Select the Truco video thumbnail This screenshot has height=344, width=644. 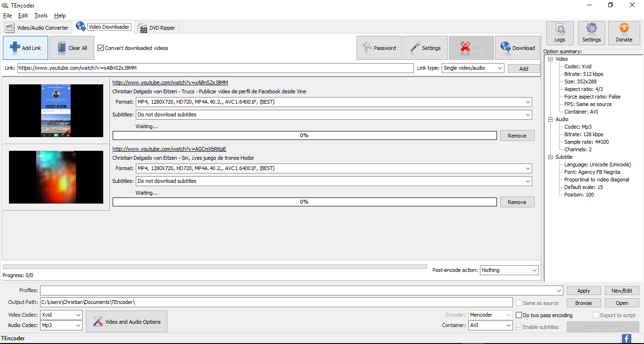[x=56, y=111]
